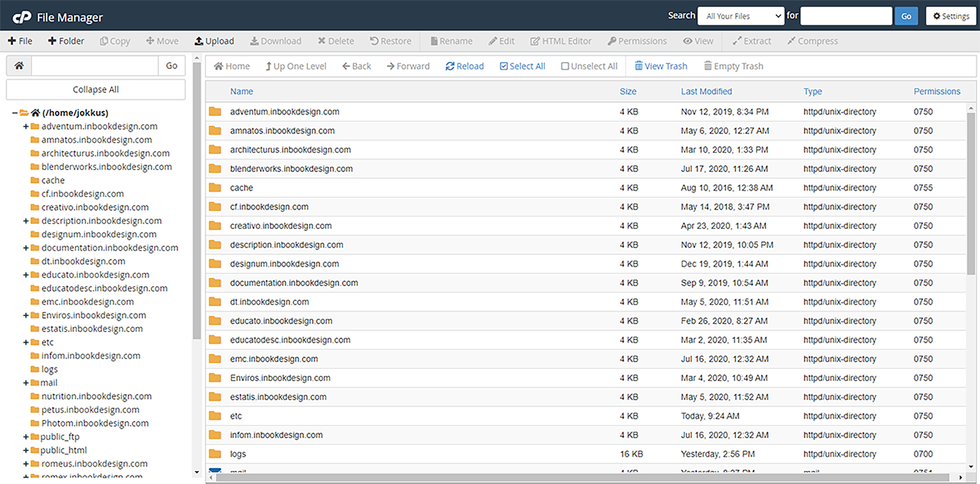Sort files by Size column header
980x484 pixels.
click(628, 91)
